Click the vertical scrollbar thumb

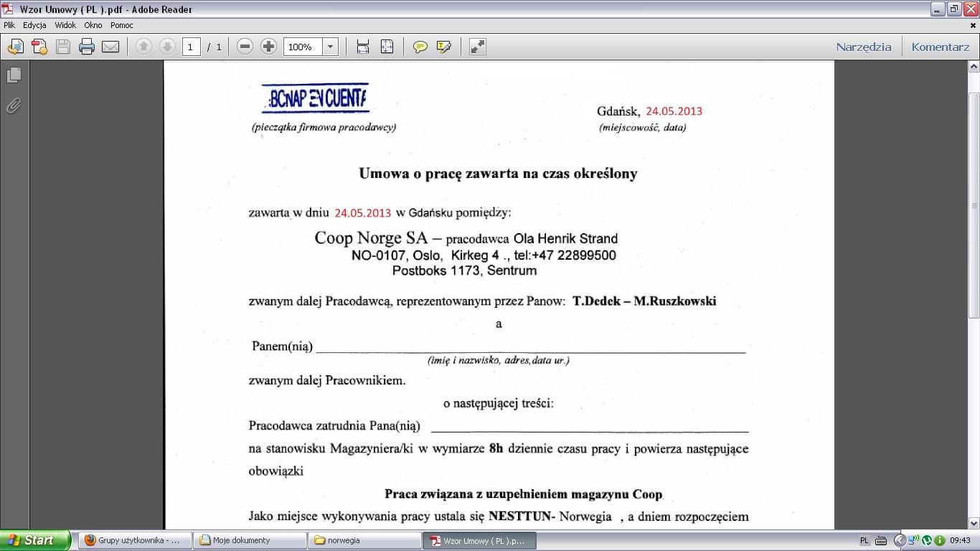coord(974,204)
